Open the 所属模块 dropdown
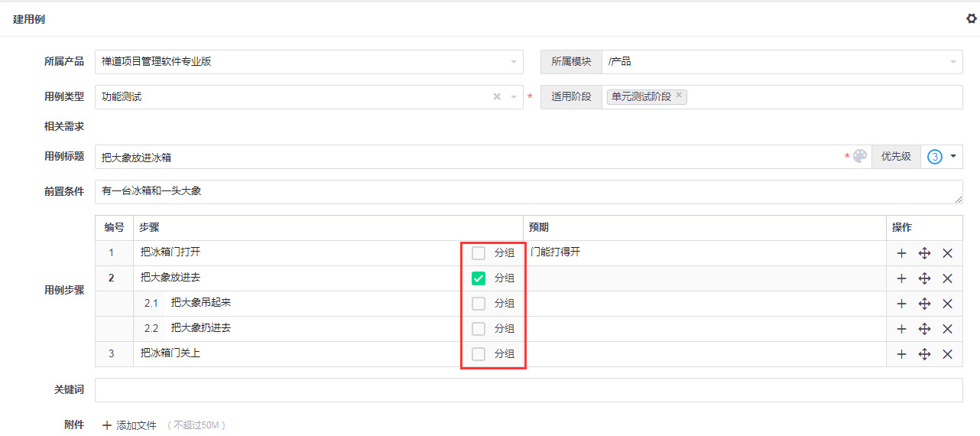This screenshot has width=980, height=436. coord(782,62)
